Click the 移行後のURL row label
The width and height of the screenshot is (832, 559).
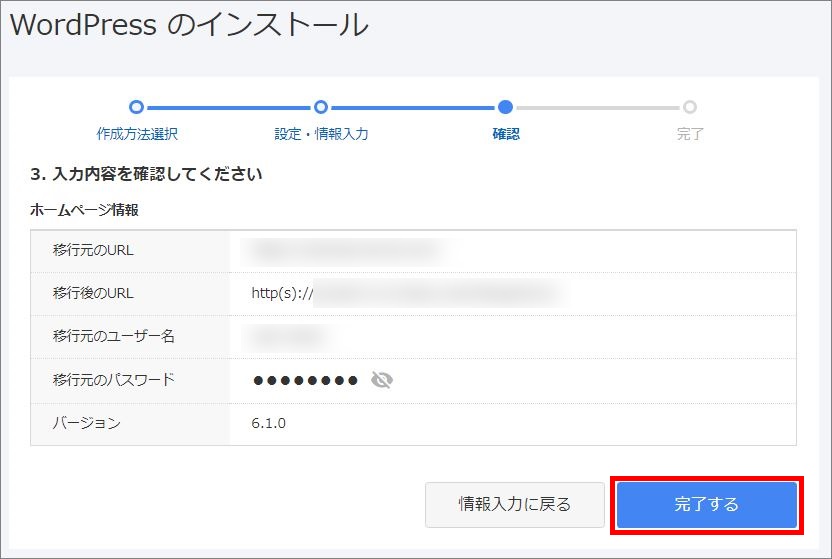(x=93, y=293)
